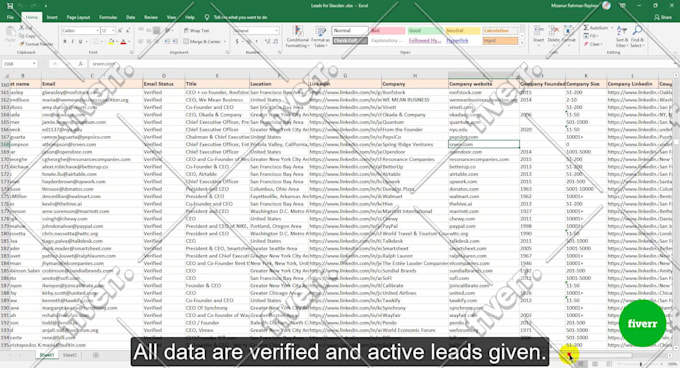The image size is (680, 368).
Task: Apply the Good cell style
Action: 425,31
